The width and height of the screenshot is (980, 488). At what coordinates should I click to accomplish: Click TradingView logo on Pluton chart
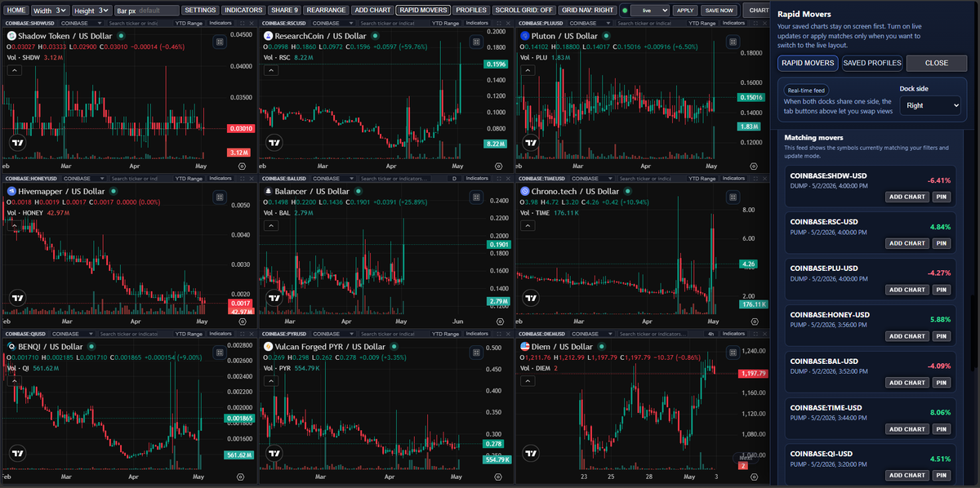click(x=530, y=143)
